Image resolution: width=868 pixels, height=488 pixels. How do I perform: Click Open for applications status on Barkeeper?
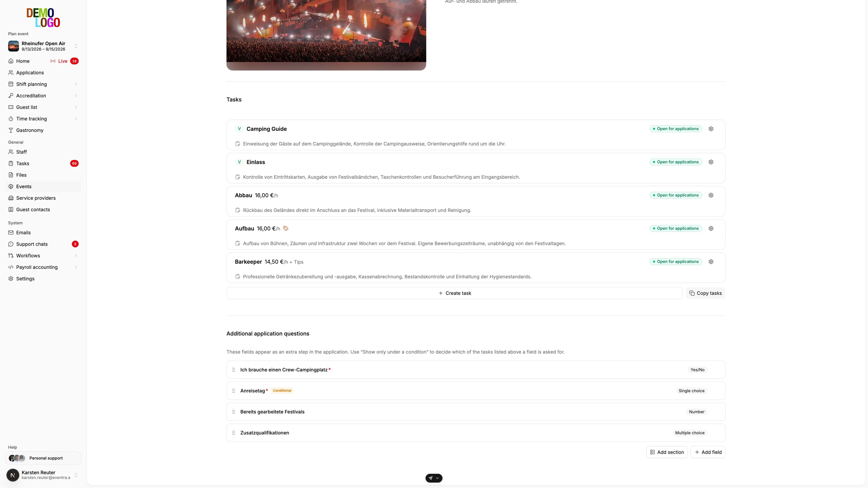point(676,262)
